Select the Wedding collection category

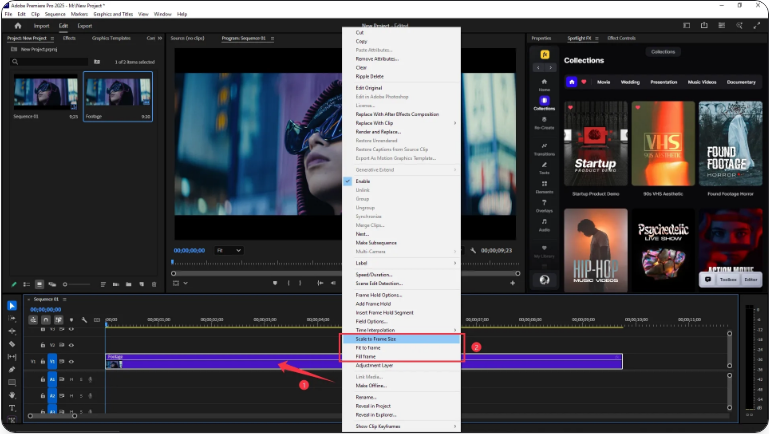pyautogui.click(x=631, y=82)
